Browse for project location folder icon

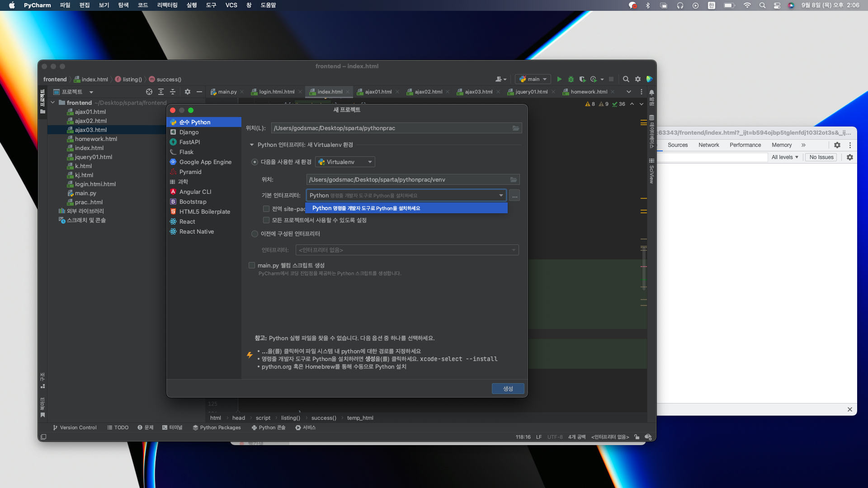click(516, 128)
